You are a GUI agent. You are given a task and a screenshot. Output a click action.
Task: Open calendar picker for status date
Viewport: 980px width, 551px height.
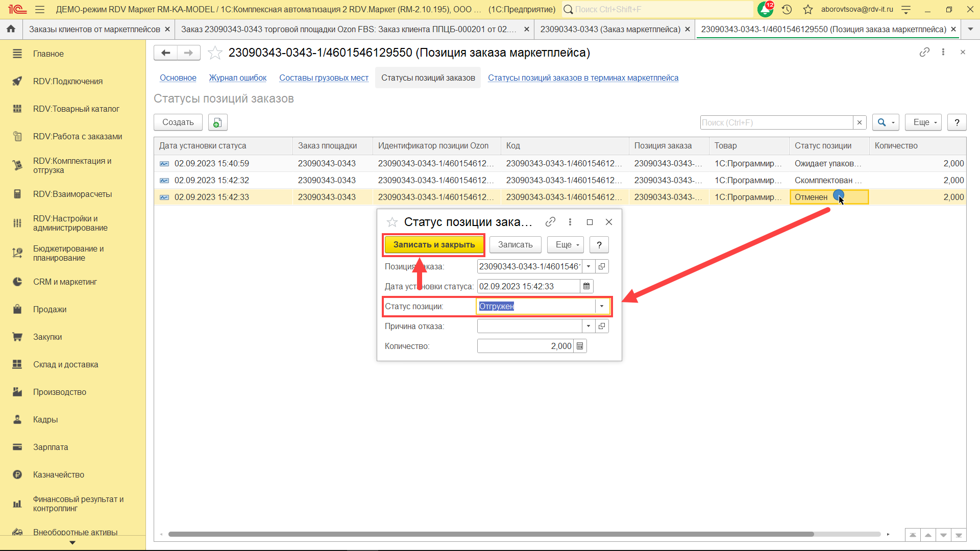click(586, 286)
